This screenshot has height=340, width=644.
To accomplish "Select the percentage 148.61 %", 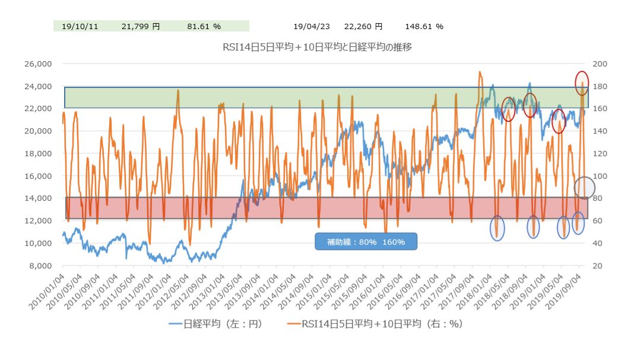I will (x=424, y=26).
